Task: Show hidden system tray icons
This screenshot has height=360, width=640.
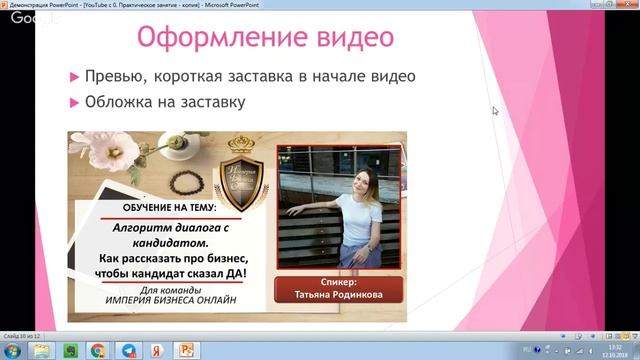Action: coord(556,351)
